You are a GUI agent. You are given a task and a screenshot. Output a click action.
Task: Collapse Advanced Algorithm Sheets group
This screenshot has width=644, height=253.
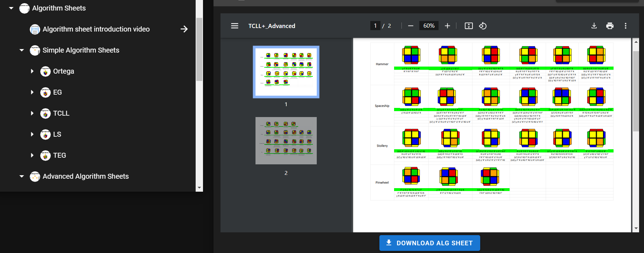click(x=22, y=176)
